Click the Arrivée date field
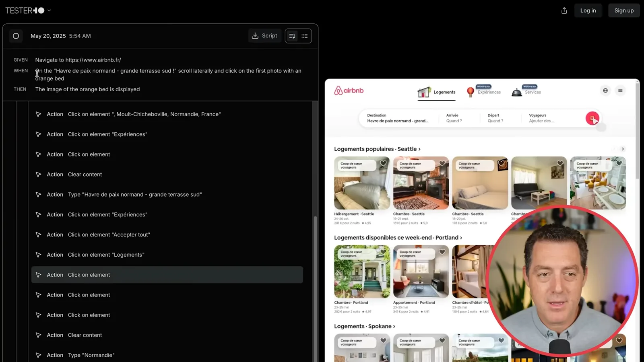Viewport: 644px width, 362px height. [x=460, y=118]
